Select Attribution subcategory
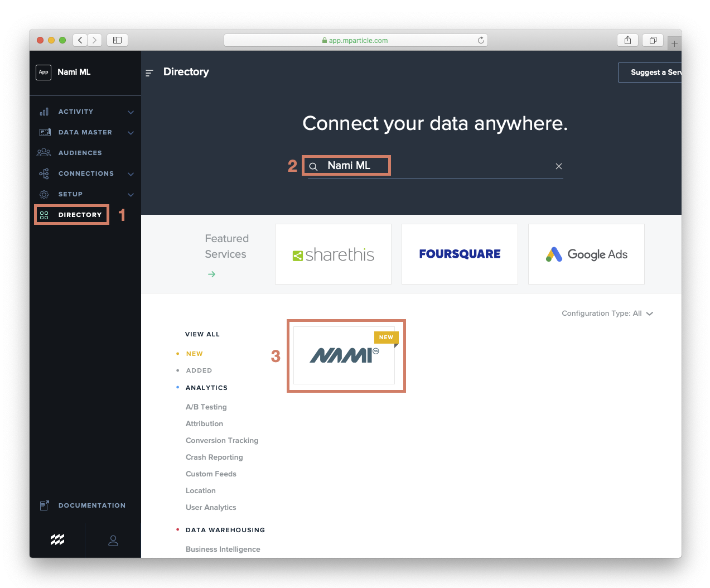Image resolution: width=710 pixels, height=588 pixels. (204, 424)
